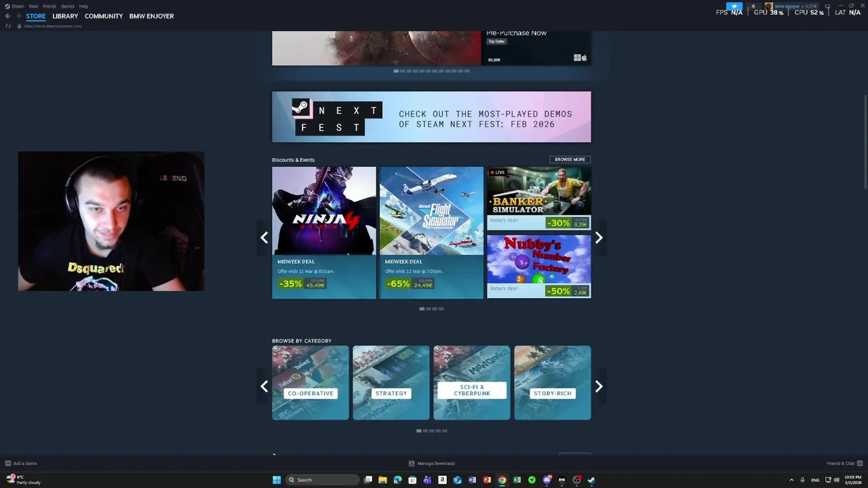The height and width of the screenshot is (488, 868).
Task: Switch to the COMMUNITY tab
Action: point(104,16)
